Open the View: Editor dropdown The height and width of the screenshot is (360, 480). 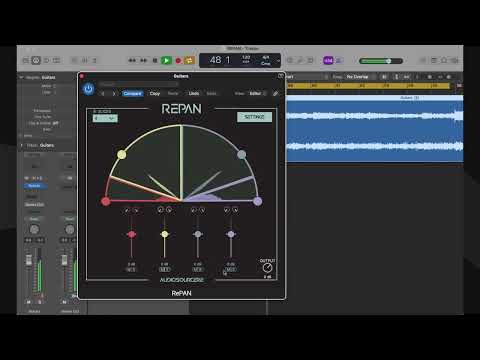tap(258, 94)
